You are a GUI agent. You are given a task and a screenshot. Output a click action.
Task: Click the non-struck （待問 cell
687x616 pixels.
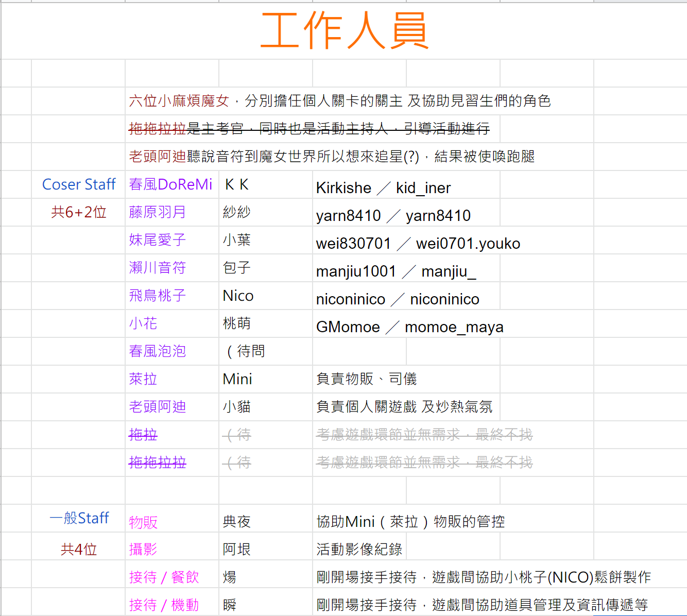pyautogui.click(x=266, y=351)
